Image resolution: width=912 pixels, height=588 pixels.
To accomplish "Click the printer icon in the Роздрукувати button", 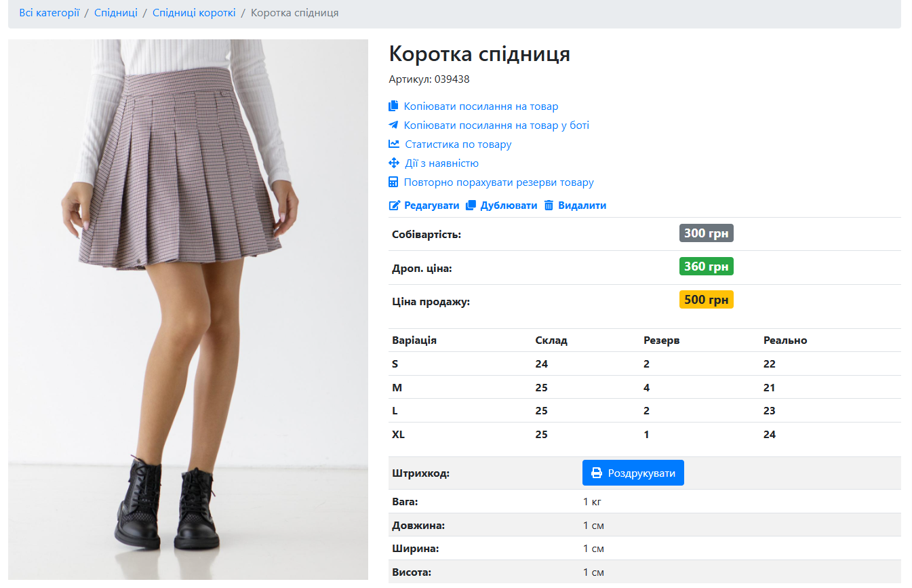I will [x=597, y=473].
